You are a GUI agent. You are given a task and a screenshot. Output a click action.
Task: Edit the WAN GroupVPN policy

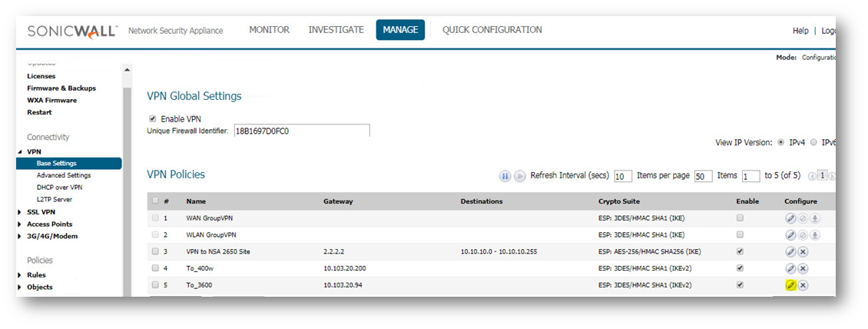[x=790, y=218]
